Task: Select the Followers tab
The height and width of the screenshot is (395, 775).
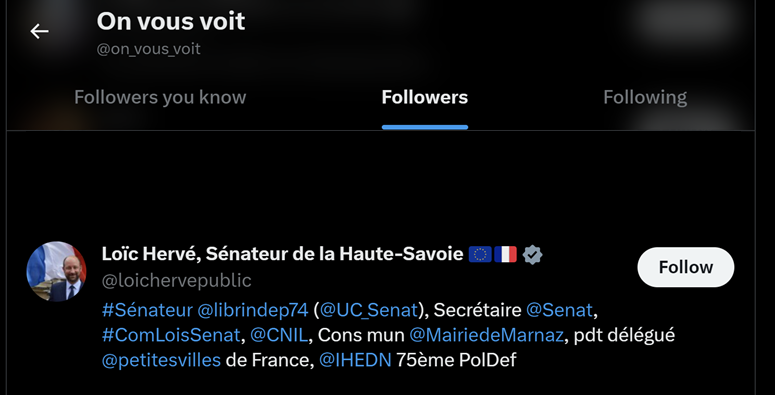Action: [425, 97]
